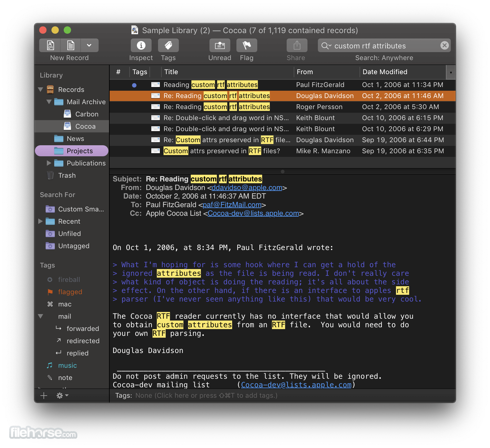Open the ddavidso@apple.com email link
This screenshot has width=490, height=448.
(247, 188)
